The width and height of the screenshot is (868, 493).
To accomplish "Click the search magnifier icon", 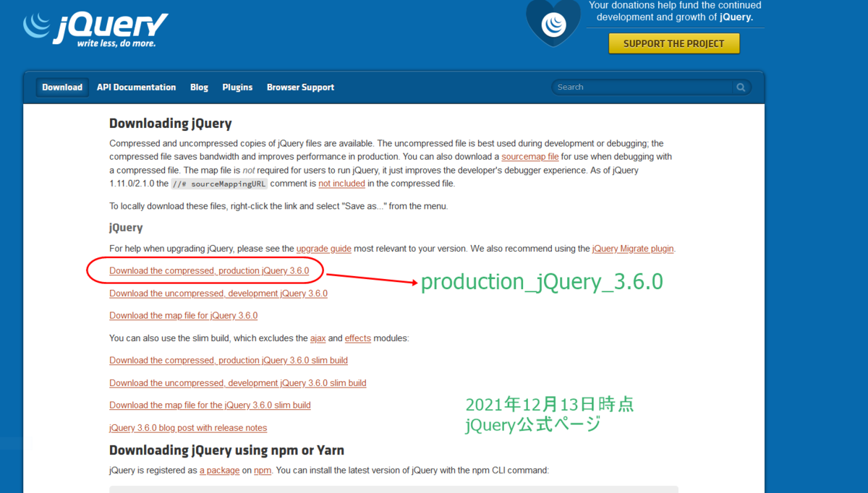I will coord(741,87).
